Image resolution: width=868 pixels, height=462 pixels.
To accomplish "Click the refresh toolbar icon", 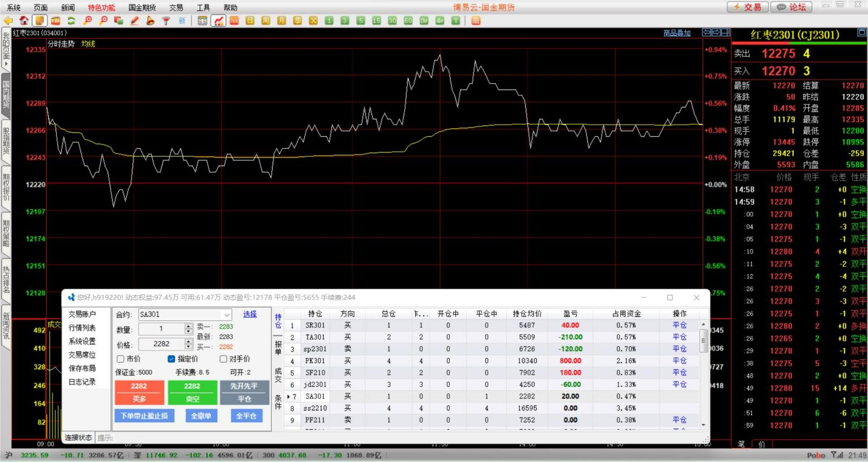I will tap(71, 21).
